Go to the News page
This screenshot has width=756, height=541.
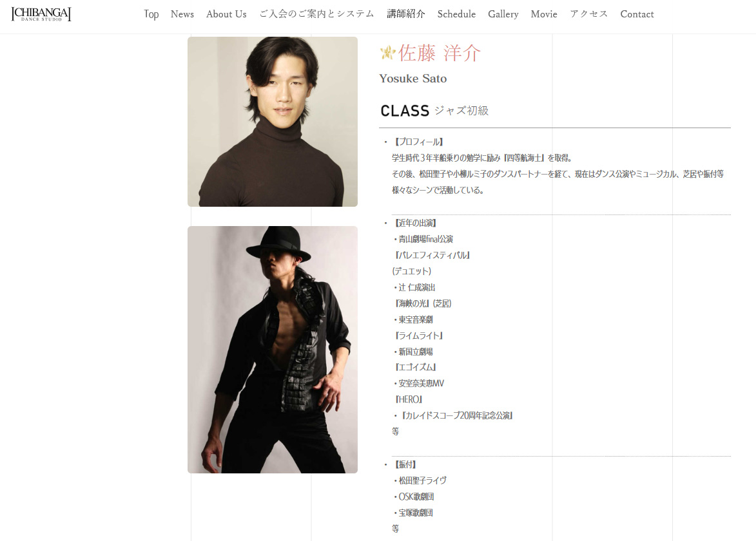pos(182,14)
